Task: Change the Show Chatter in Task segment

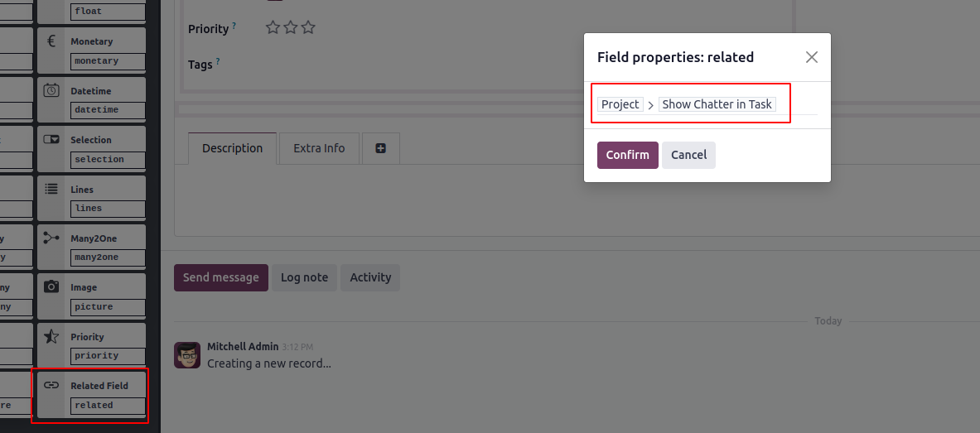Action: 717,104
